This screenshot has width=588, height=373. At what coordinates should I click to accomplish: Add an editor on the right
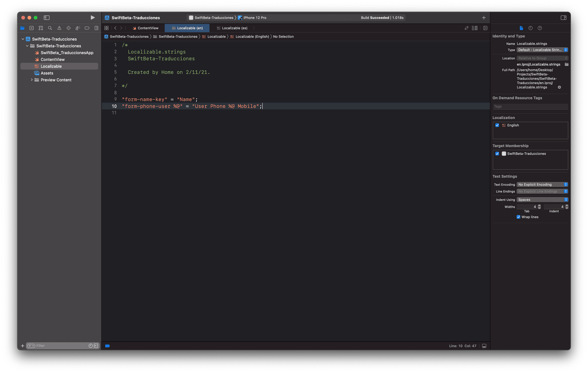485,28
